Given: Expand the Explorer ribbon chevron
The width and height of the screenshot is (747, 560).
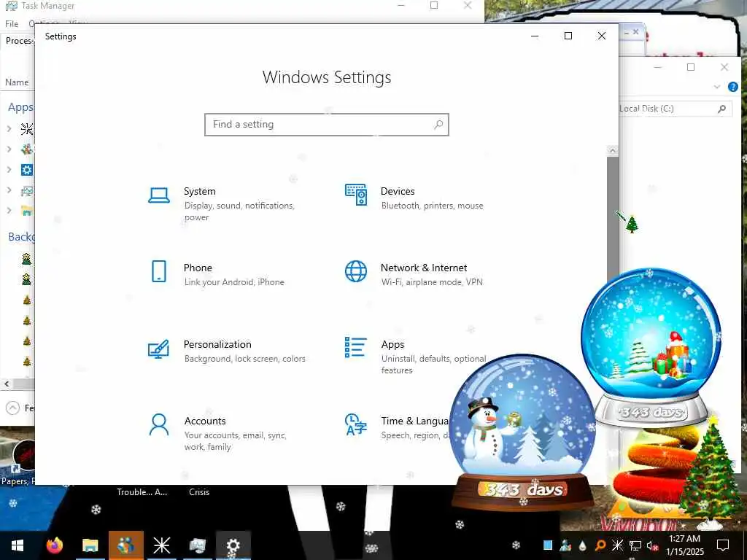Looking at the screenshot, I should click(717, 87).
